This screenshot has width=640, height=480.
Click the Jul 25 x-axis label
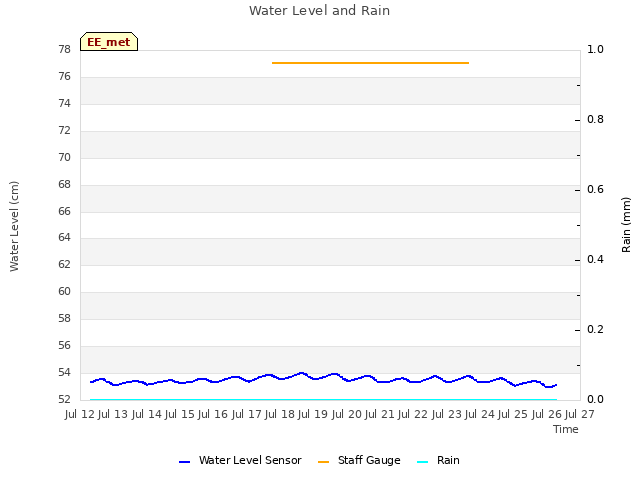tap(513, 414)
